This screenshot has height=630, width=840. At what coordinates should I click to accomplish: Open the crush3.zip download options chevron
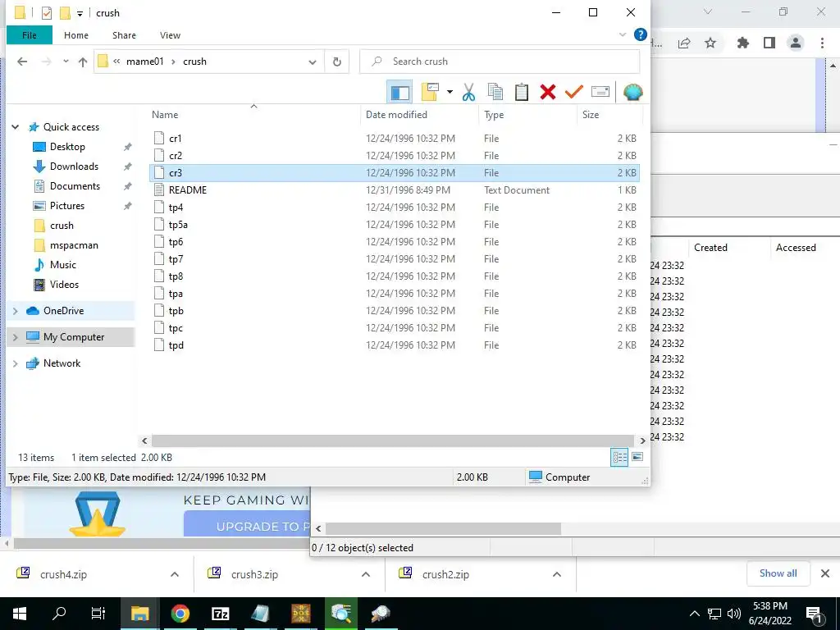tap(366, 574)
